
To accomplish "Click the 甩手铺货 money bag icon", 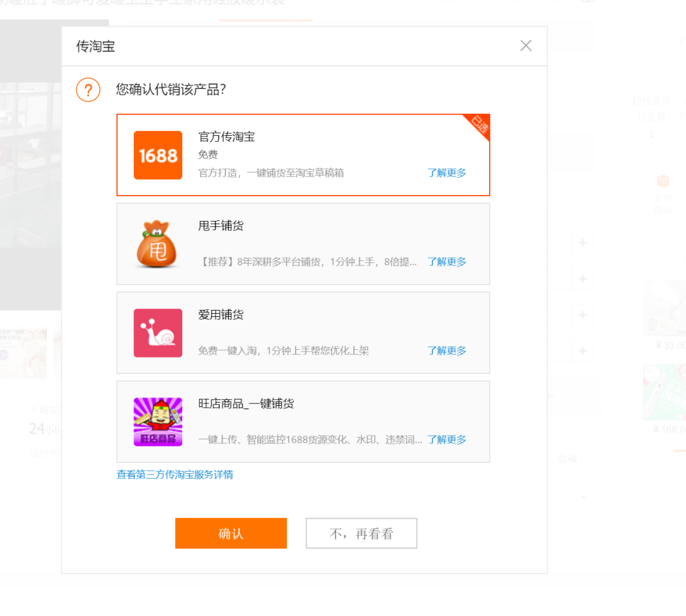I will click(x=157, y=244).
